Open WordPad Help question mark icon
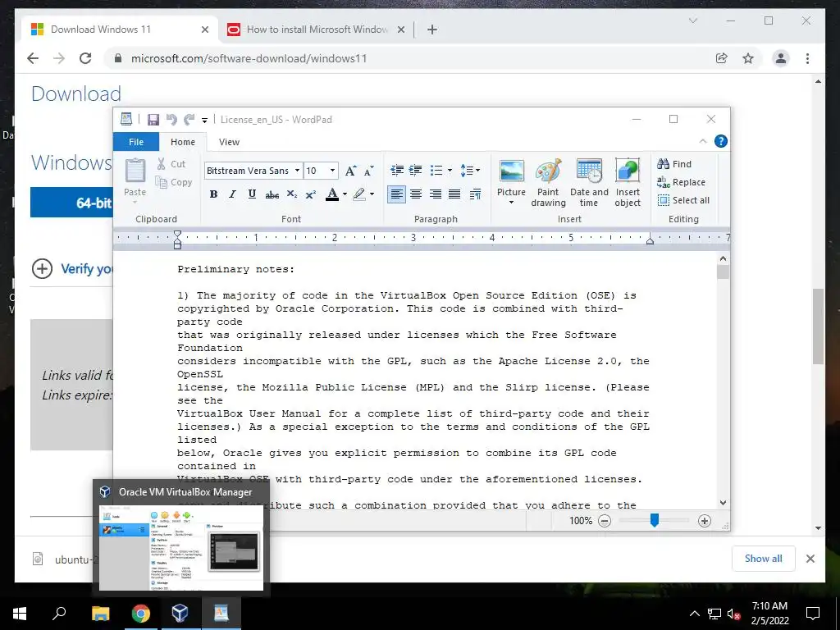Viewport: 840px width, 630px height. click(721, 141)
